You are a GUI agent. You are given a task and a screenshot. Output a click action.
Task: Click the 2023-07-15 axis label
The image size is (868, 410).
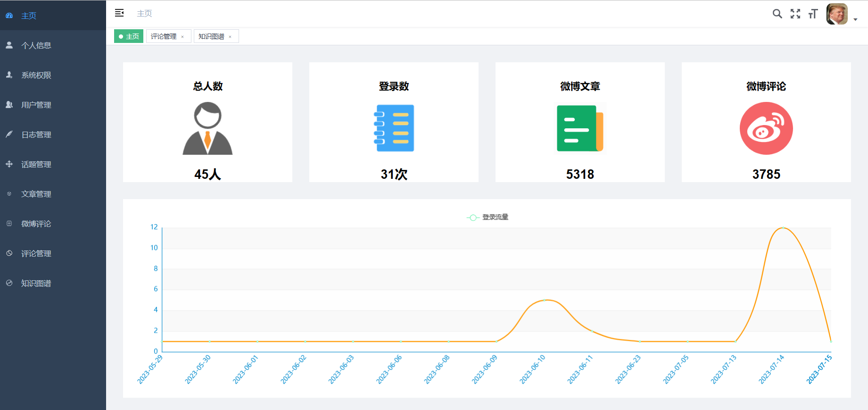tap(819, 369)
